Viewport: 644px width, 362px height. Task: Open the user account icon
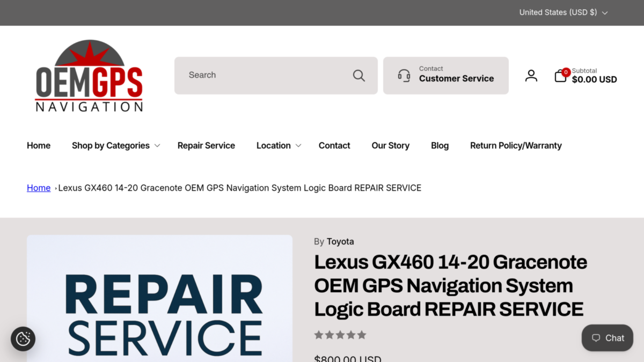(x=531, y=76)
